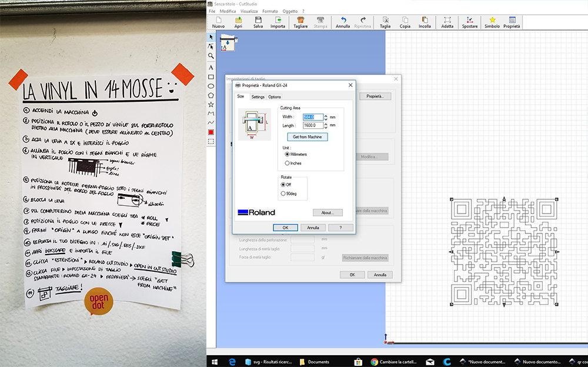The height and width of the screenshot is (367, 588).
Task: Open the Documents folder taskbar item
Action: click(315, 362)
